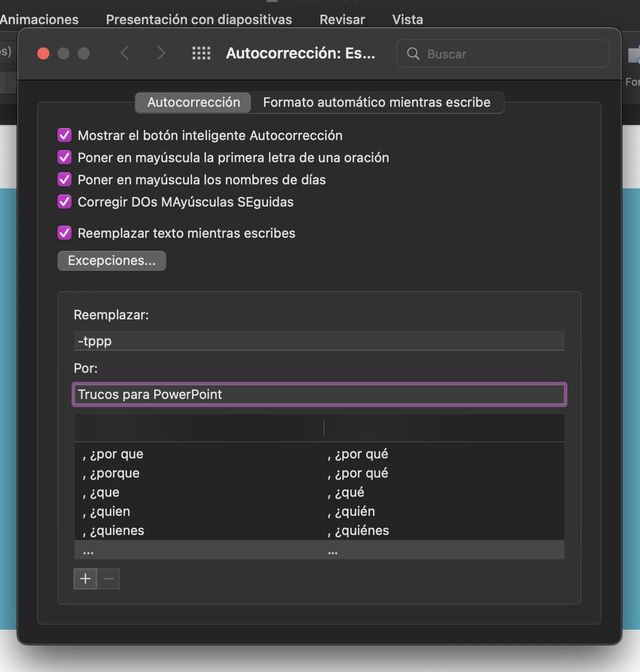Uncheck Poner en mayúscula los nombres de días
The image size is (640, 672).
[x=65, y=179]
